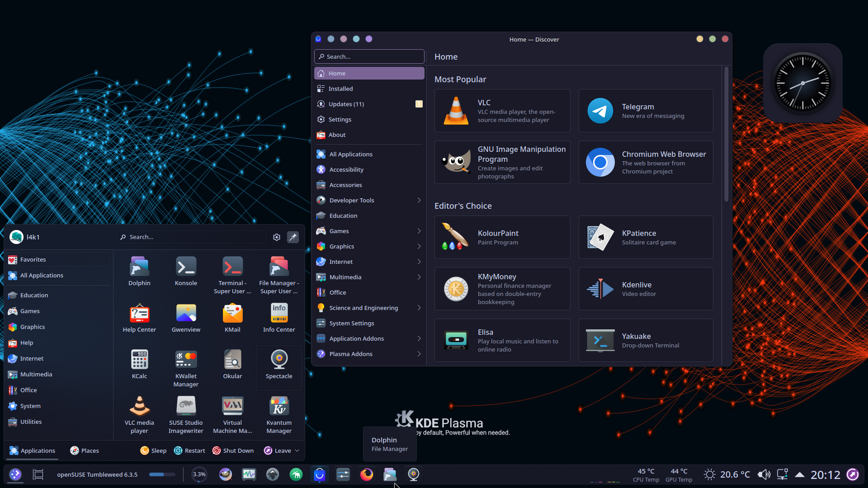Launch Terminal - Super User mode
The image size is (868, 488).
click(232, 276)
